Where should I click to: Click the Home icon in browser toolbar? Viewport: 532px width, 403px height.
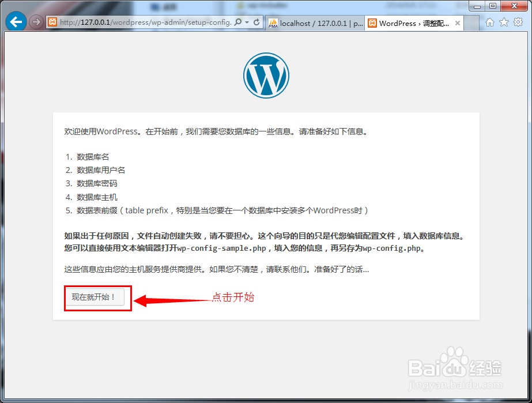click(x=490, y=22)
